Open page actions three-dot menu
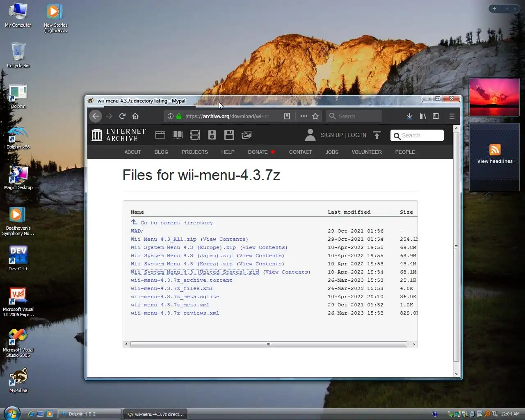This screenshot has height=420, width=525. pos(304,116)
